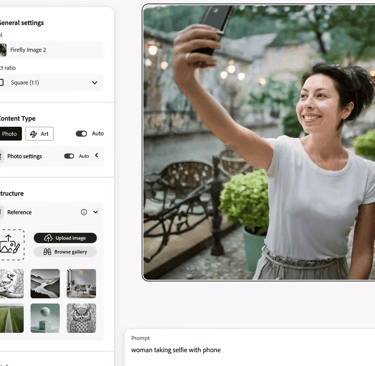Click the Reference info icon
The image size is (375, 366).
pos(84,212)
